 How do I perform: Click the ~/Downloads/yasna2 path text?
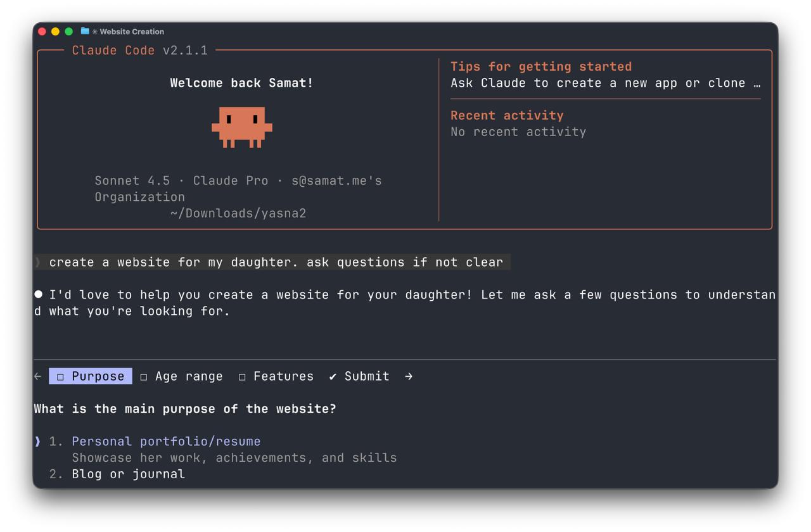pos(238,213)
